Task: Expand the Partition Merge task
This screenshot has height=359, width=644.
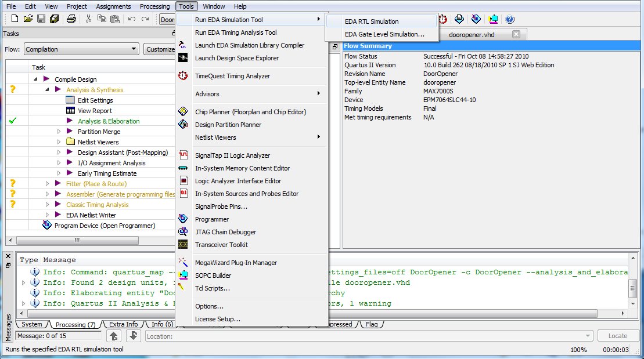Action: click(x=59, y=131)
